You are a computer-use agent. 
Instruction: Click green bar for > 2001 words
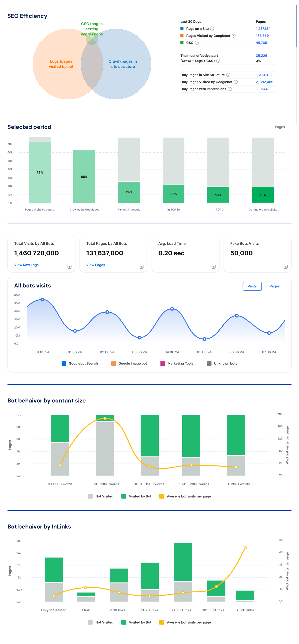tap(236, 435)
